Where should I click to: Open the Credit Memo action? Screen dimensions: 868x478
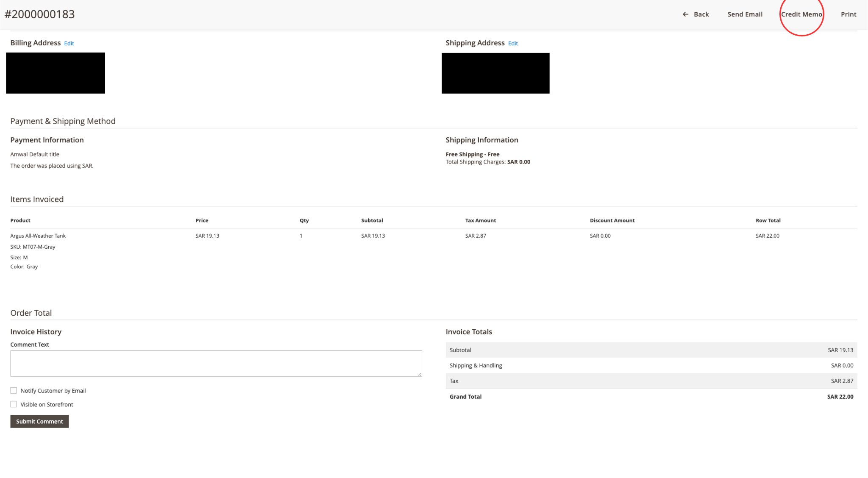[x=801, y=14]
